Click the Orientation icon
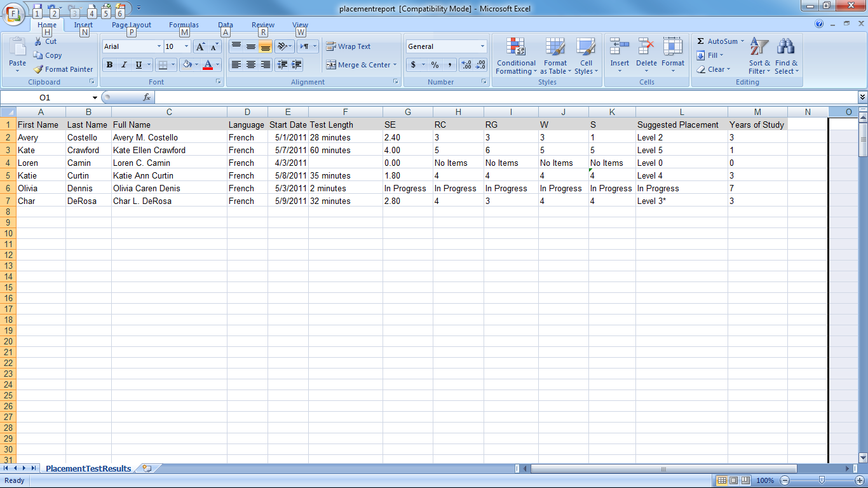This screenshot has height=488, width=868. coord(283,46)
